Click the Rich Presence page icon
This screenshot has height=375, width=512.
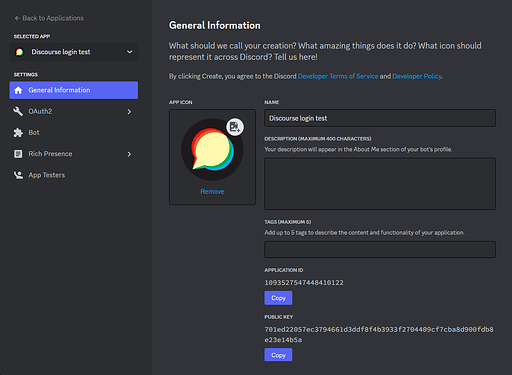18,154
